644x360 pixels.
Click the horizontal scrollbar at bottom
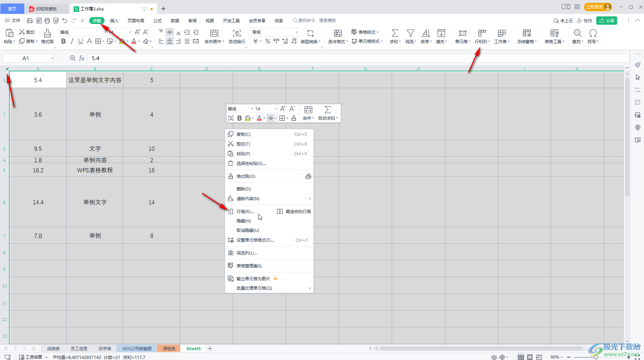[481, 349]
